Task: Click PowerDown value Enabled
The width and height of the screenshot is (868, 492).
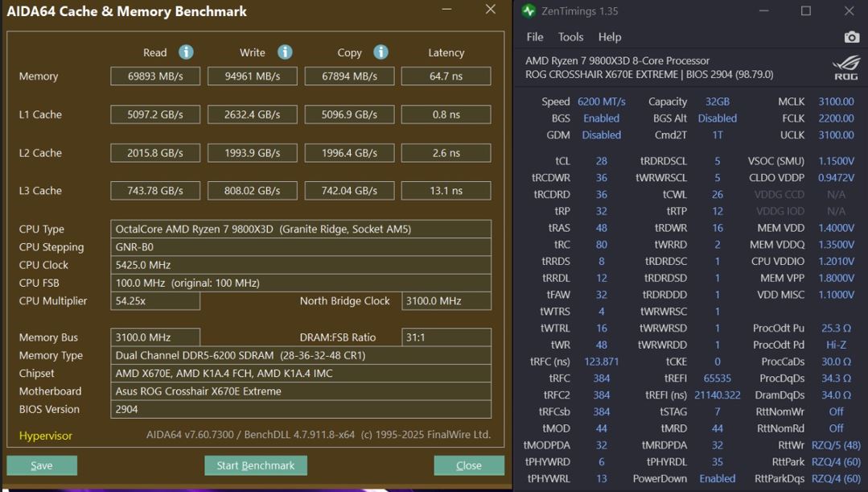Action: pyautogui.click(x=718, y=478)
